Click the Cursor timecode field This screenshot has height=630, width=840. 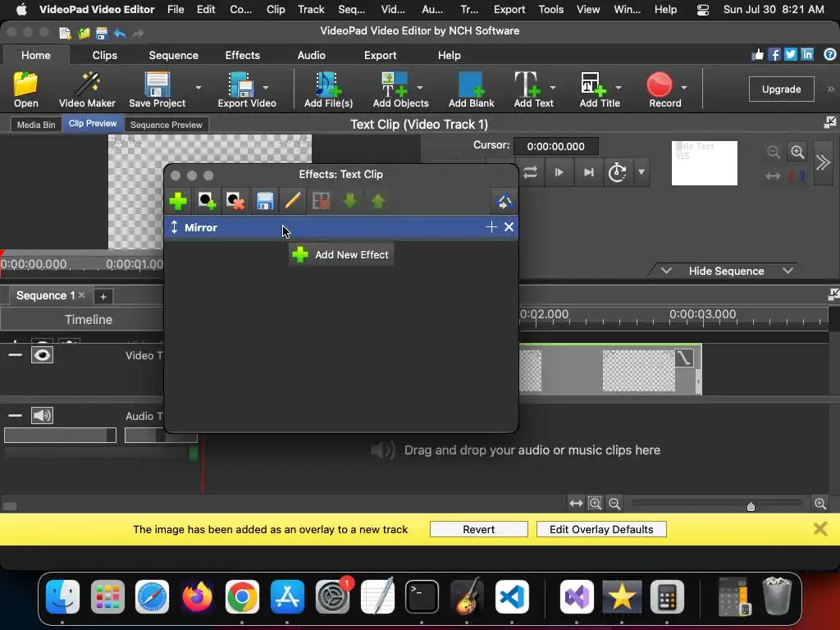[x=555, y=146]
